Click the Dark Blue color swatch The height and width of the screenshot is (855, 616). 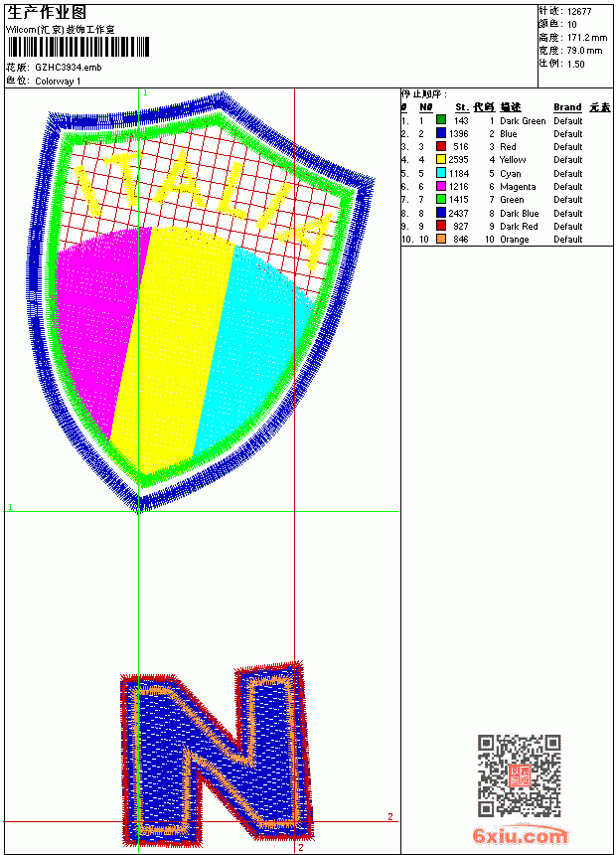point(441,213)
